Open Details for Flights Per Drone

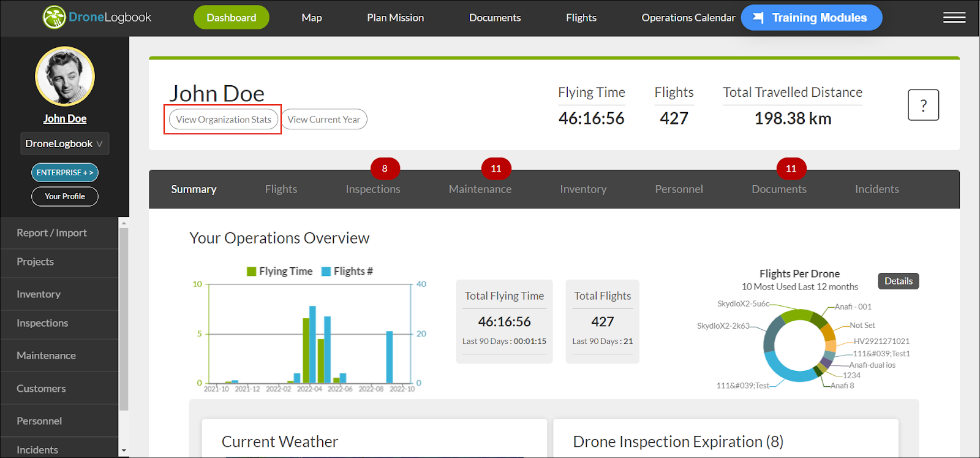(899, 281)
